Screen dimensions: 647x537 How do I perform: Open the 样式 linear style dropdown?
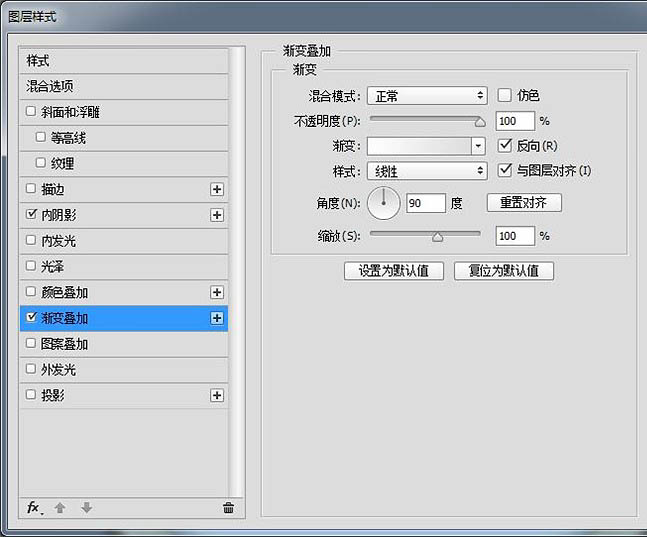coord(426,171)
